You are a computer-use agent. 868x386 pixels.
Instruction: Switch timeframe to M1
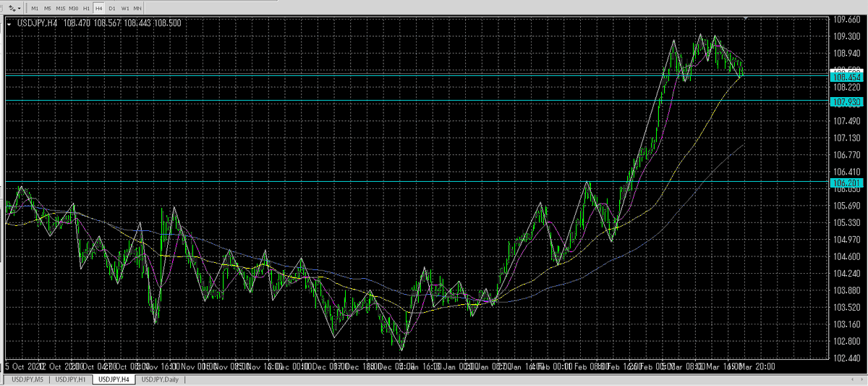coord(35,7)
